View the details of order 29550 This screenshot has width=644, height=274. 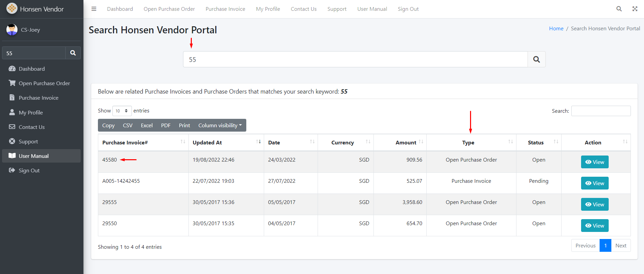coord(595,226)
